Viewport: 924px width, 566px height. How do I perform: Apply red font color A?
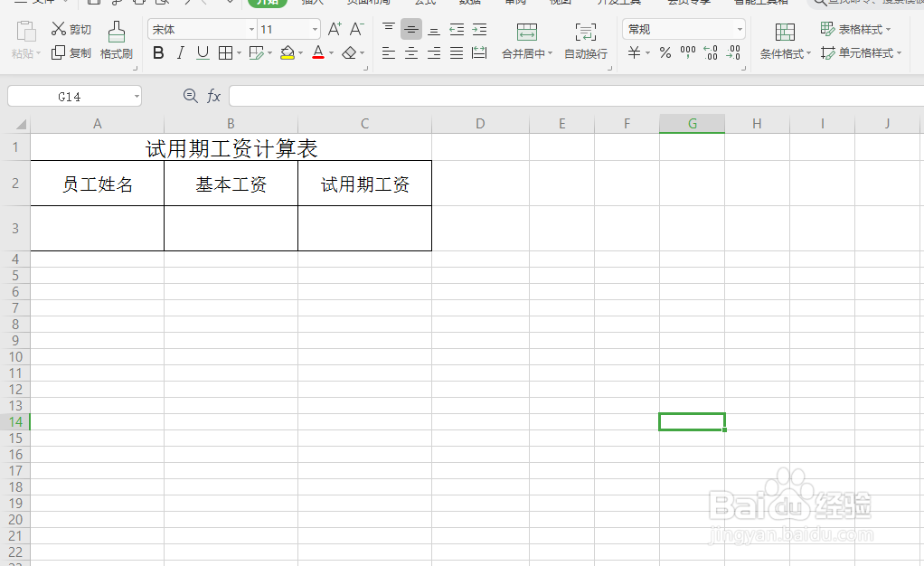[x=318, y=53]
